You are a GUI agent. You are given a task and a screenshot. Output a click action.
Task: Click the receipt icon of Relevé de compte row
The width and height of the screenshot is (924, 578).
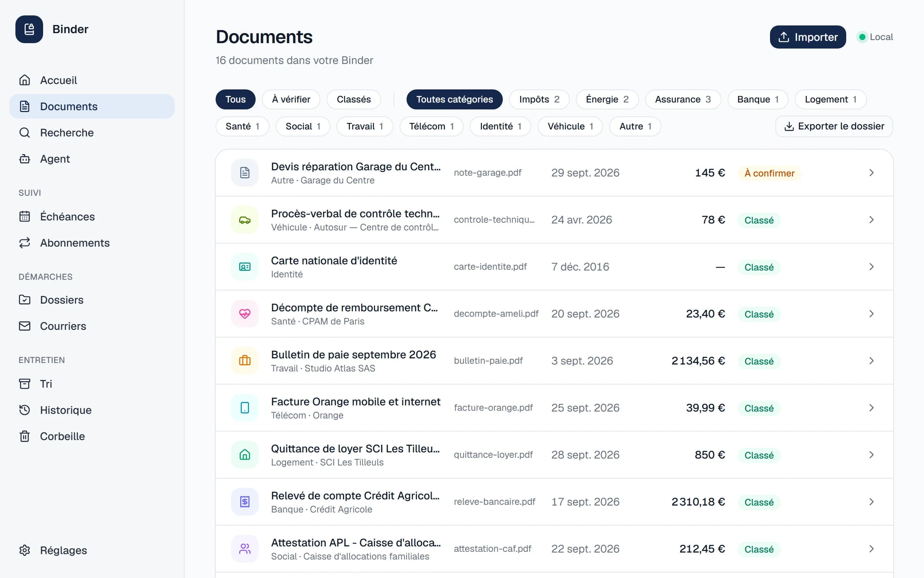coord(245,502)
